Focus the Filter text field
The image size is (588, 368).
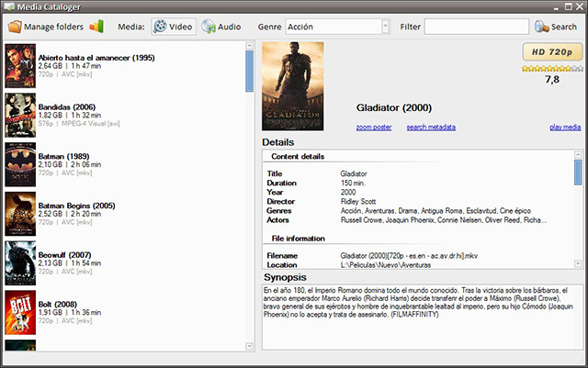coord(477,27)
